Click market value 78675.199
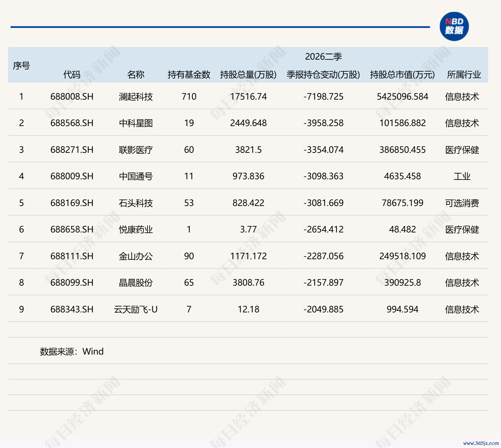Image resolution: width=501 pixels, height=448 pixels. [402, 203]
